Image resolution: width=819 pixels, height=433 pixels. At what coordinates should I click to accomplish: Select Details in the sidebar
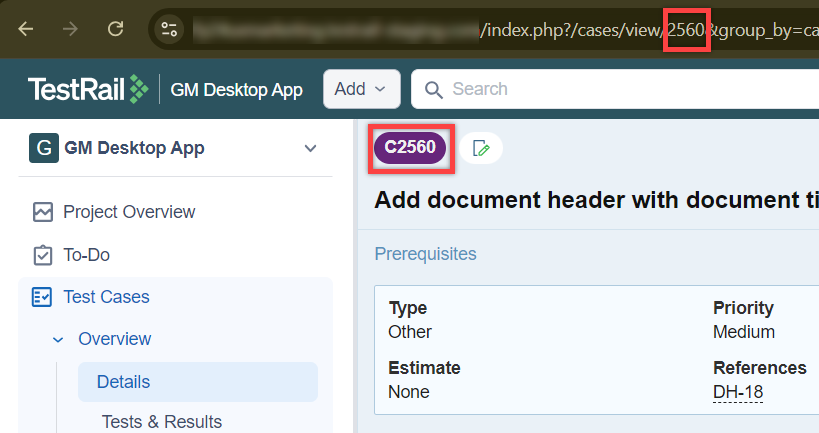[123, 381]
